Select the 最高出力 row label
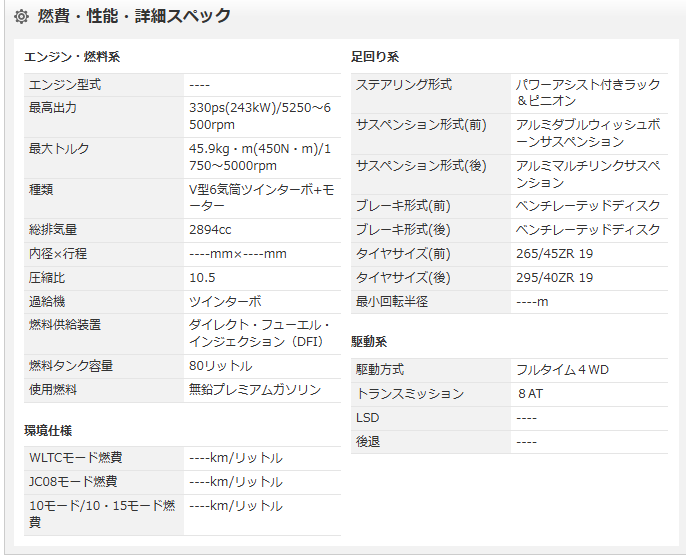686x556 pixels. 53,108
